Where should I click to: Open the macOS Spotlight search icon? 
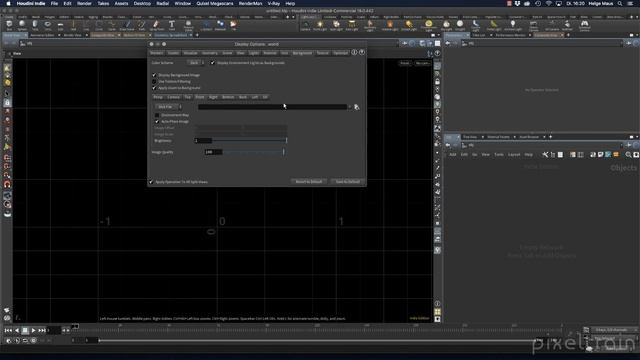coord(620,3)
